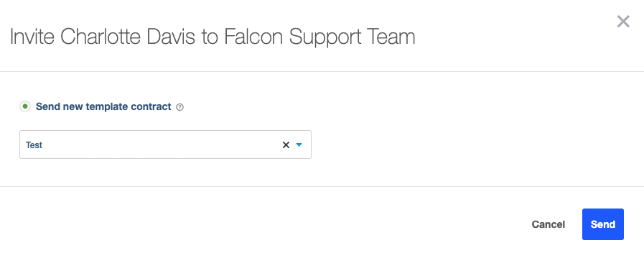Cancel the invitation dialog
Screen dimensions: 644x261
pyautogui.click(x=549, y=224)
